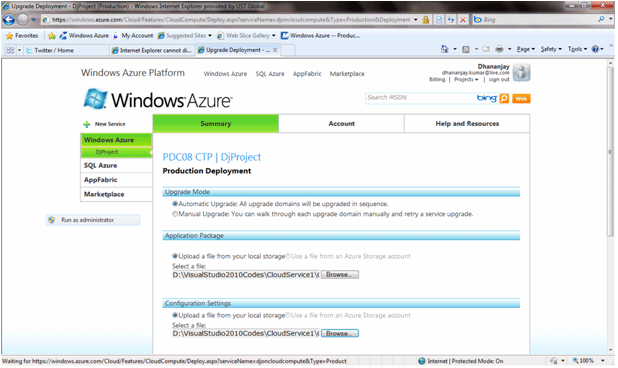Click the Search MSDN input field
The height and width of the screenshot is (368, 618).
(420, 98)
